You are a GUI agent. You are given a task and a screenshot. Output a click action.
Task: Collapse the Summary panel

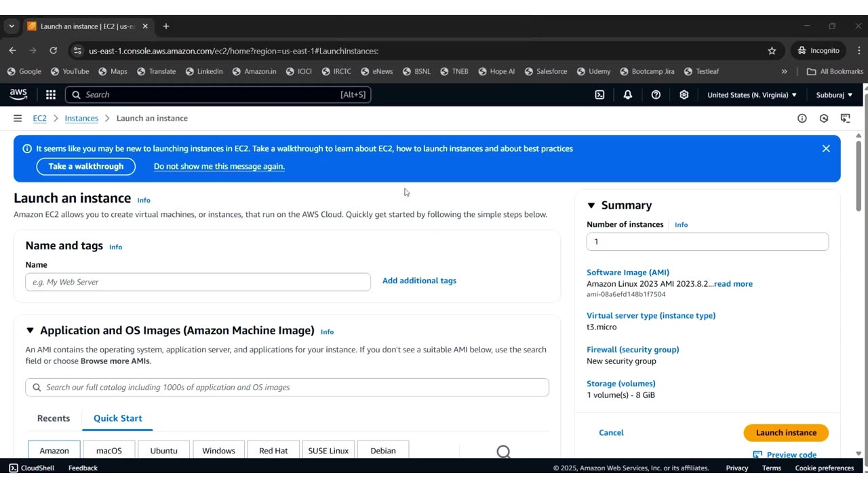pos(591,205)
